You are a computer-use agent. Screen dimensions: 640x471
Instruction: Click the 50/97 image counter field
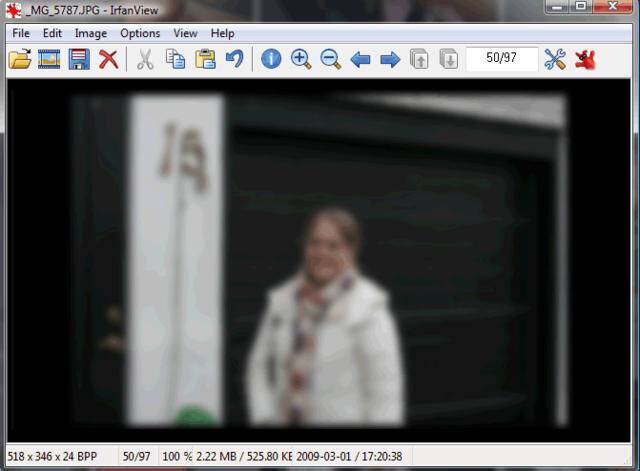coord(501,59)
